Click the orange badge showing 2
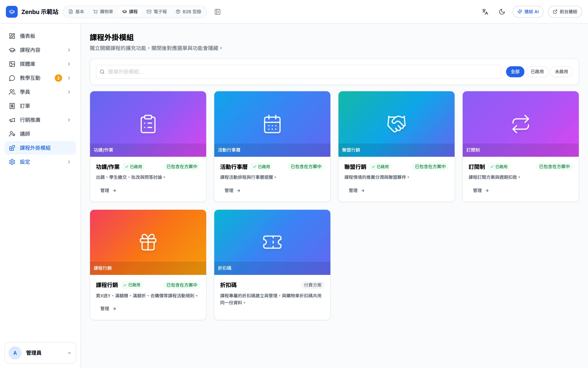 pos(58,78)
